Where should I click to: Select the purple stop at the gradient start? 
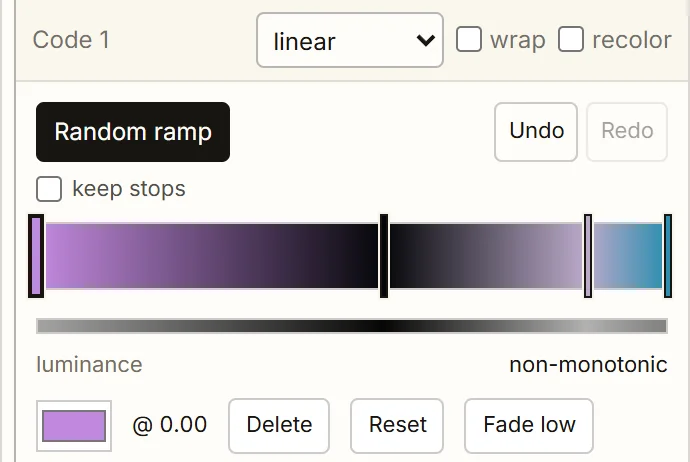click(36, 256)
